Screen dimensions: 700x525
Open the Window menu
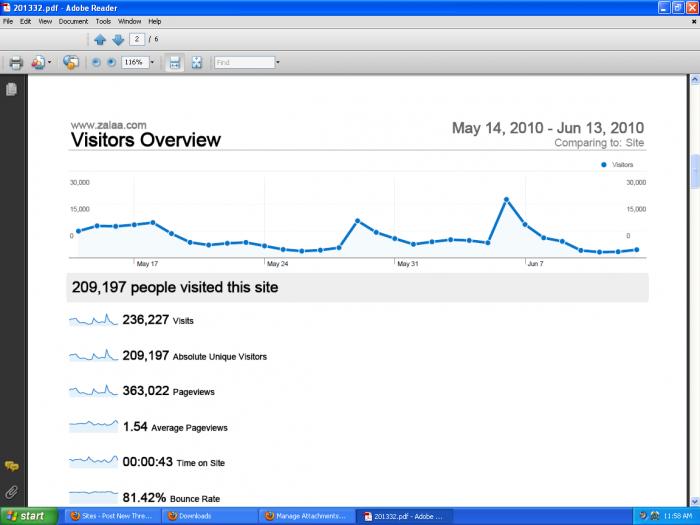click(x=129, y=21)
